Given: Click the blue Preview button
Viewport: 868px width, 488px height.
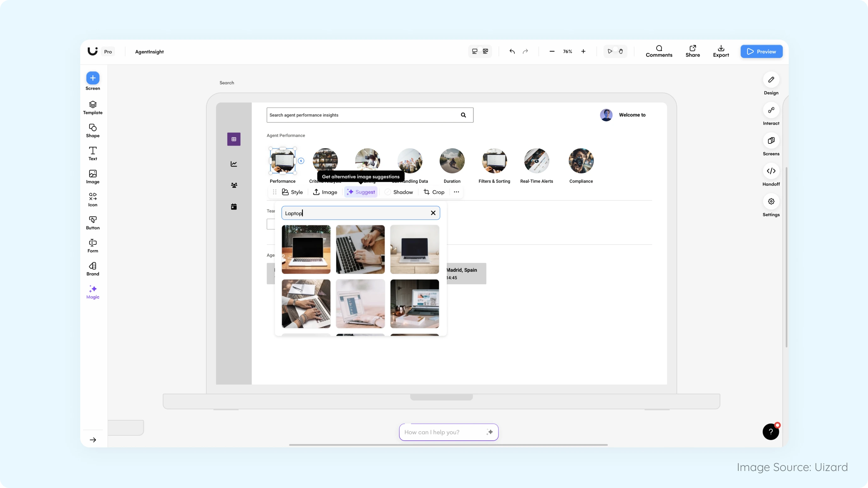Looking at the screenshot, I should (x=761, y=52).
